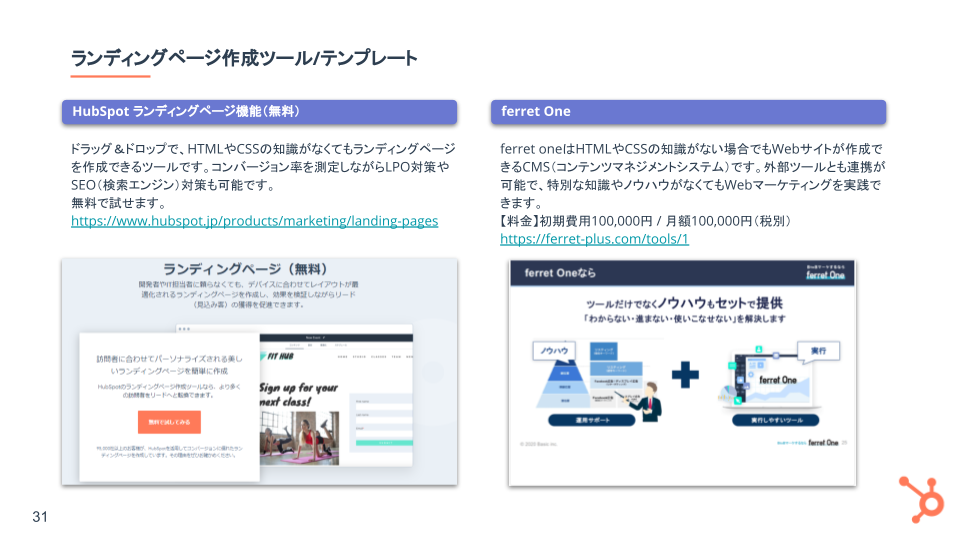Click the ferret One logo in the dark header bar
The height and width of the screenshot is (540, 960).
pos(824,275)
